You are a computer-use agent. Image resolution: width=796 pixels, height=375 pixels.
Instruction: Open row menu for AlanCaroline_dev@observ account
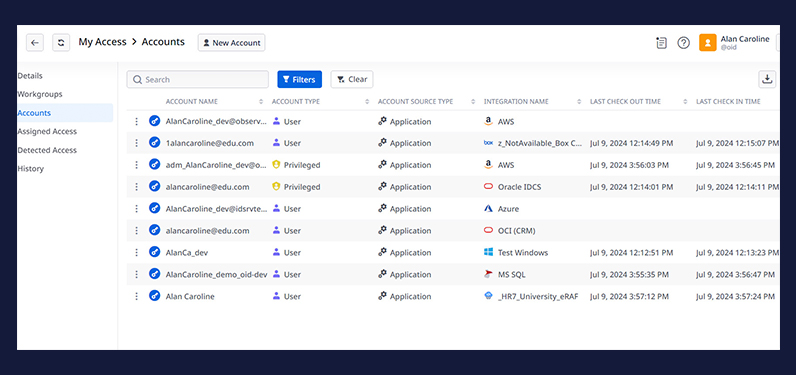(x=136, y=121)
